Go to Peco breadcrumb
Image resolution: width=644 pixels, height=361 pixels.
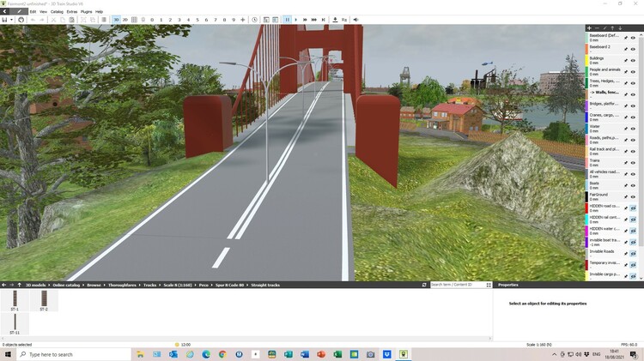point(204,285)
